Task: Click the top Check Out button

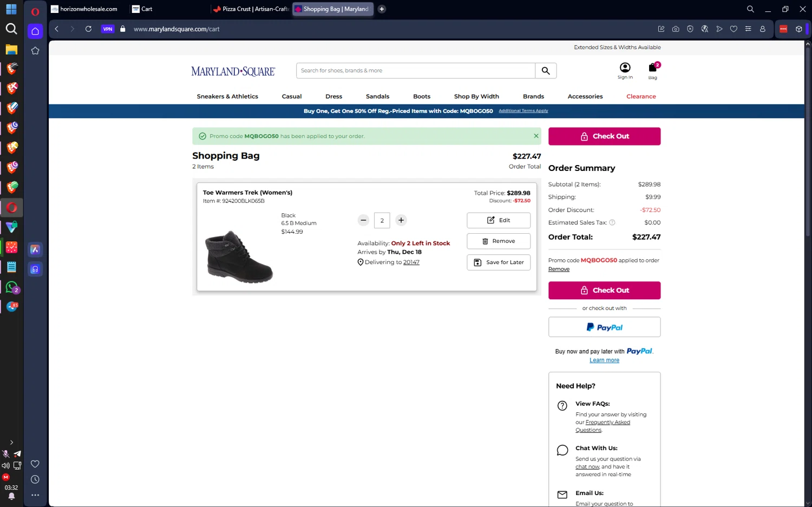Action: pyautogui.click(x=604, y=136)
